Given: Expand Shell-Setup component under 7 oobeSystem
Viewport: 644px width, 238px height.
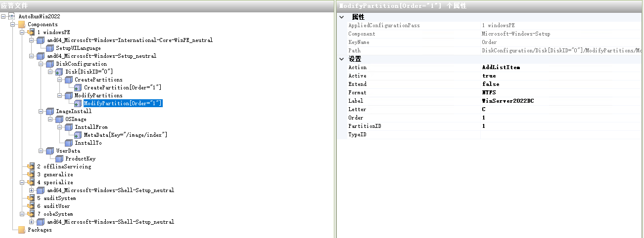Looking at the screenshot, I should 32,222.
